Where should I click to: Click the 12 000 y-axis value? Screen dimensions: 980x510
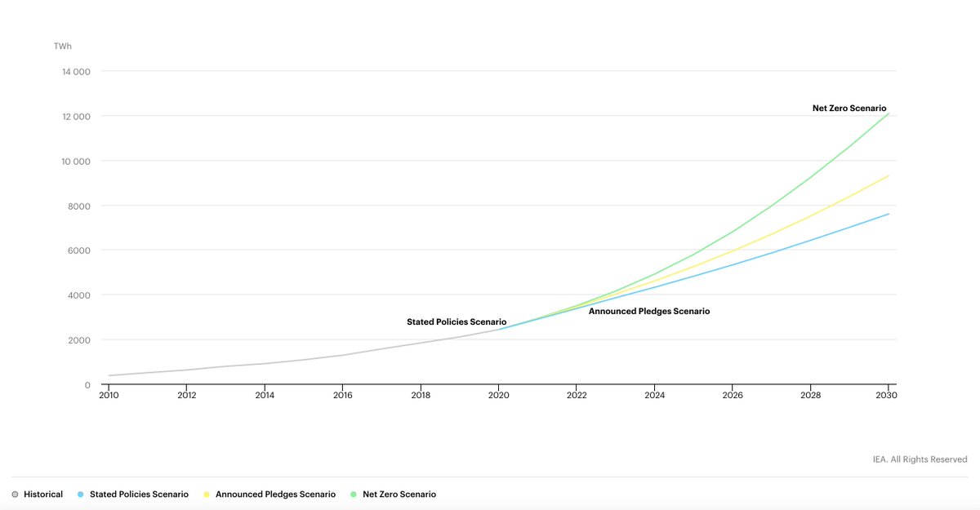pos(76,116)
